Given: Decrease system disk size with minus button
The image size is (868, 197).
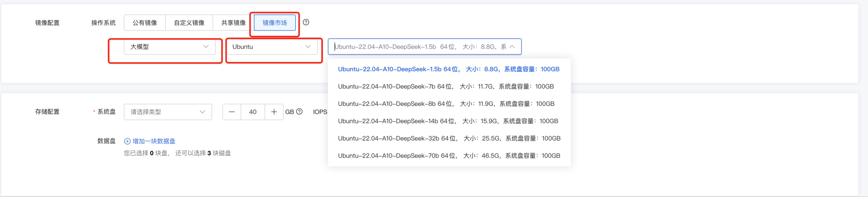Looking at the screenshot, I should [x=232, y=112].
